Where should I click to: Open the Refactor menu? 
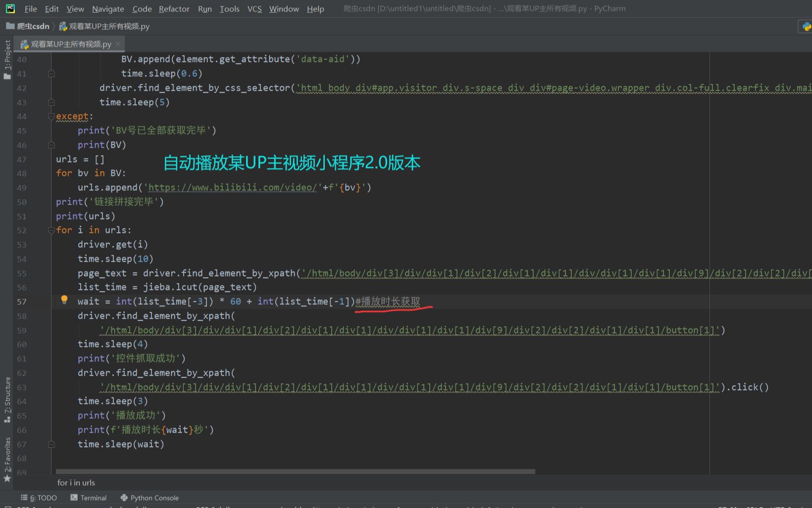click(174, 8)
